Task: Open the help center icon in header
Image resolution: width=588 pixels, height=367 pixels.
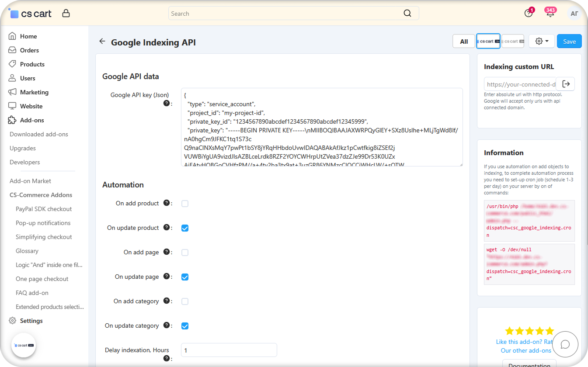Action: coord(529,14)
